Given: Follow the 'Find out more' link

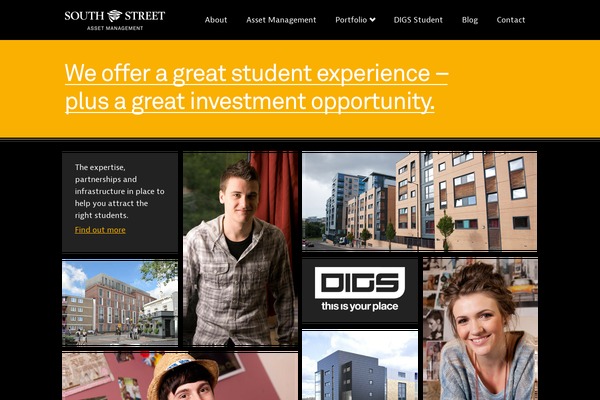Looking at the screenshot, I should pos(100,230).
